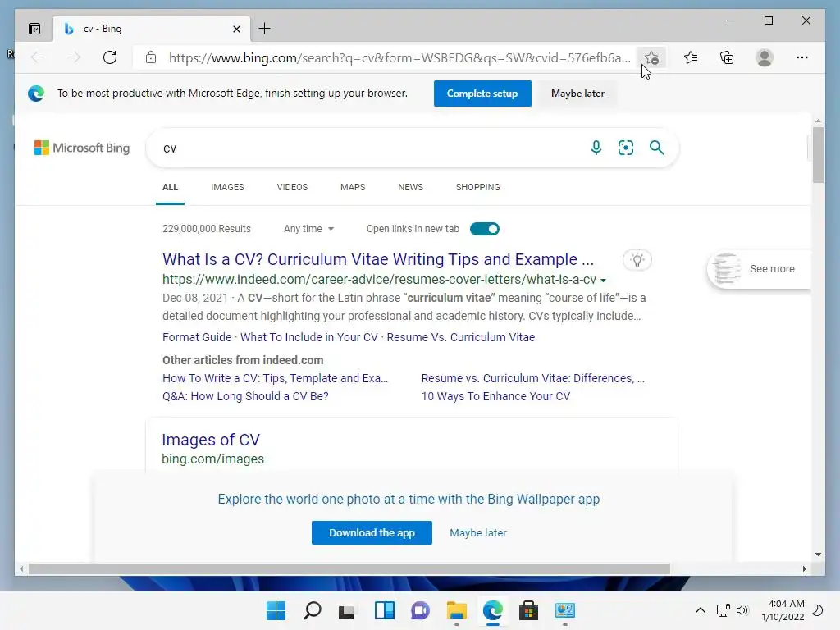
Task: Click the vertical scrollbar thumb
Action: pos(818,155)
